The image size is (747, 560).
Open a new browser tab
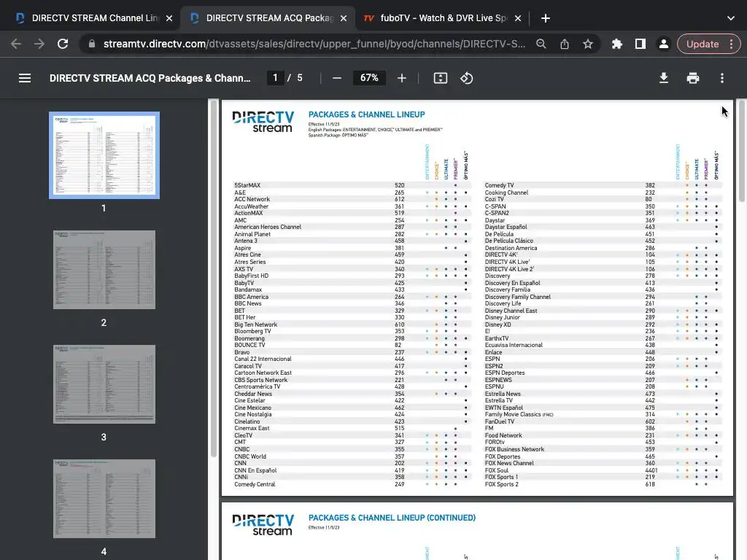(x=546, y=18)
